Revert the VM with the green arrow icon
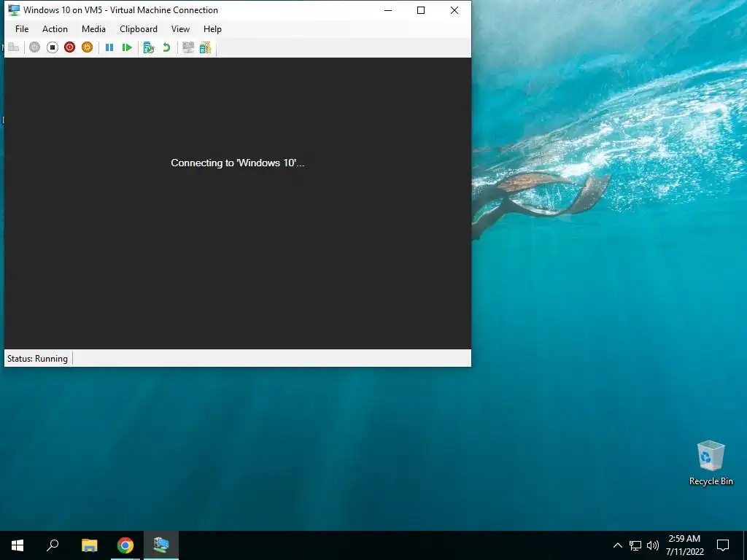Screen dimensions: 747x560 166,47
